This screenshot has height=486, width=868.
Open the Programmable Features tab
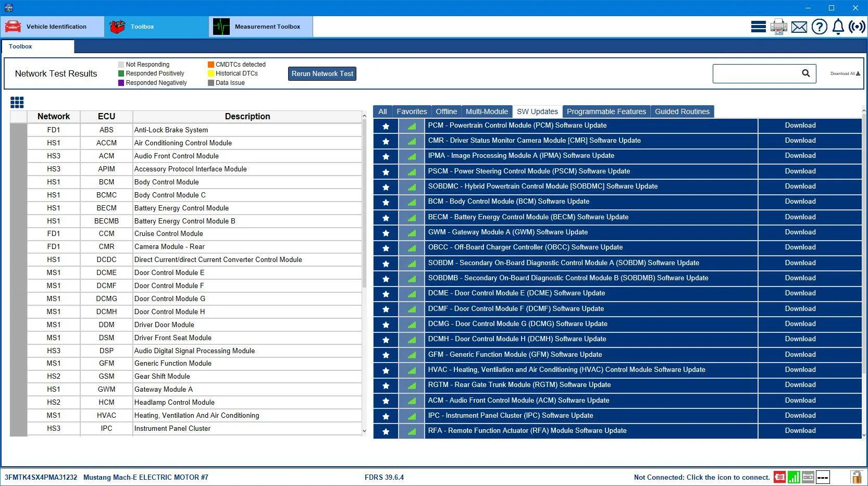606,111
